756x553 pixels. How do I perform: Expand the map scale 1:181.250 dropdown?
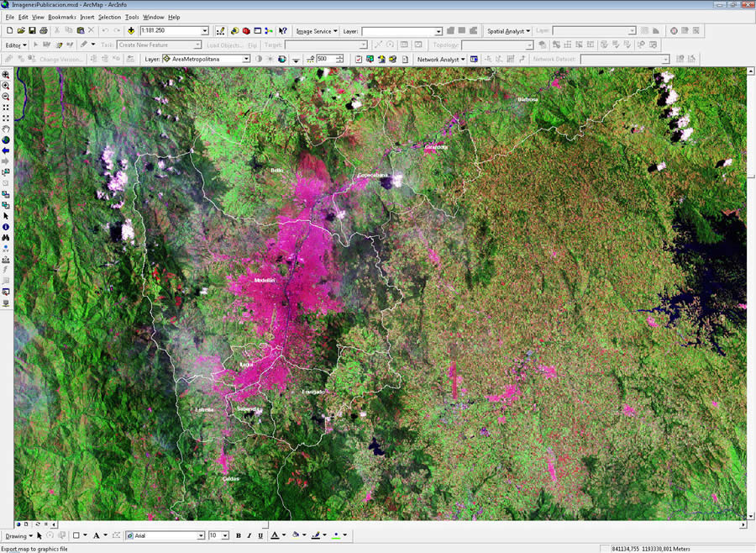point(204,31)
